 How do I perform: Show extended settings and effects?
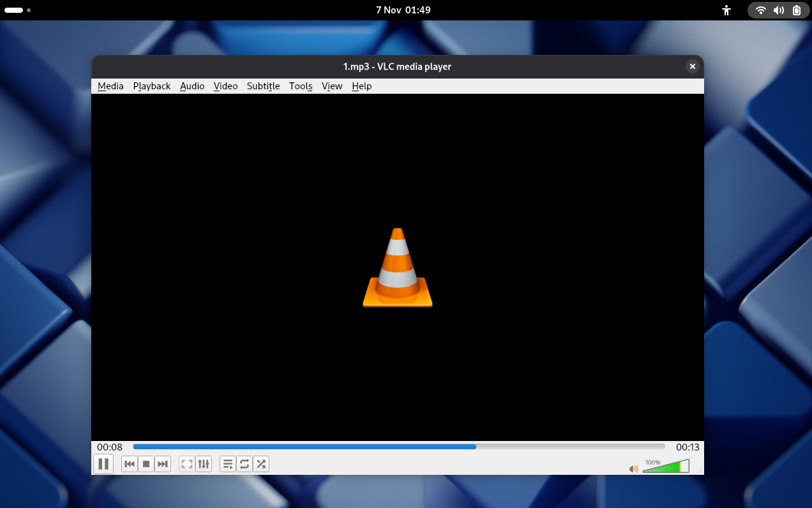click(204, 464)
